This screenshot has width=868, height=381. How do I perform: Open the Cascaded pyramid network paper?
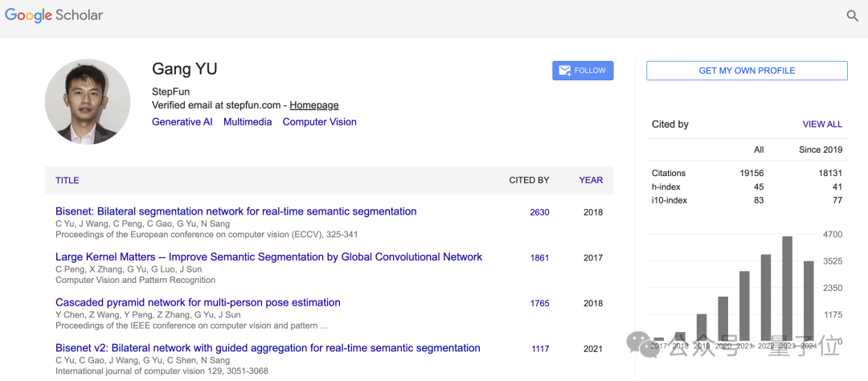click(198, 303)
